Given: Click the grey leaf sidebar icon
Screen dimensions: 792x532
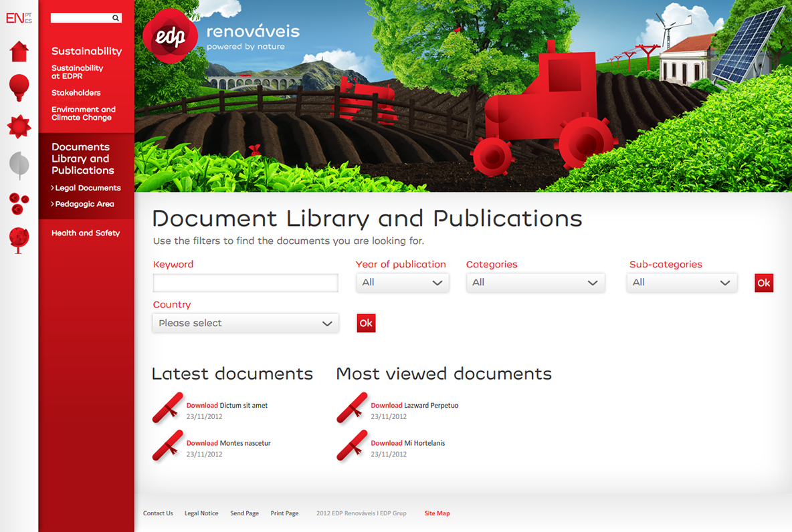Looking at the screenshot, I should point(19,165).
